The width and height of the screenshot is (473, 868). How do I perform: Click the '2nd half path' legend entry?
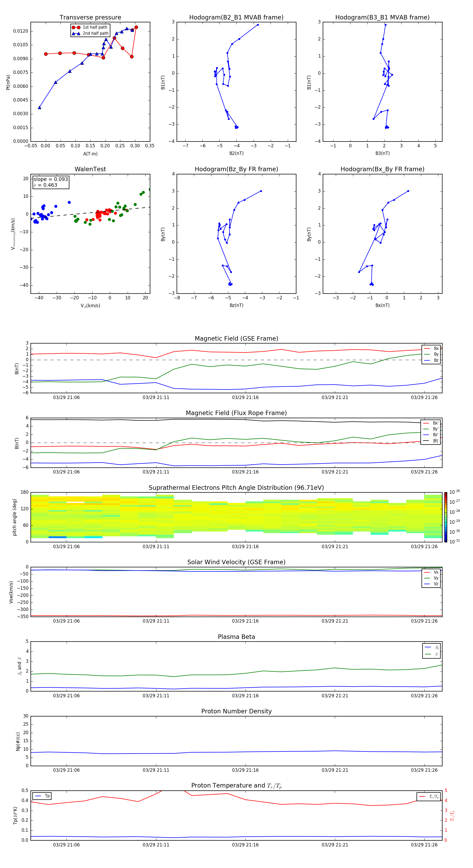(x=90, y=33)
